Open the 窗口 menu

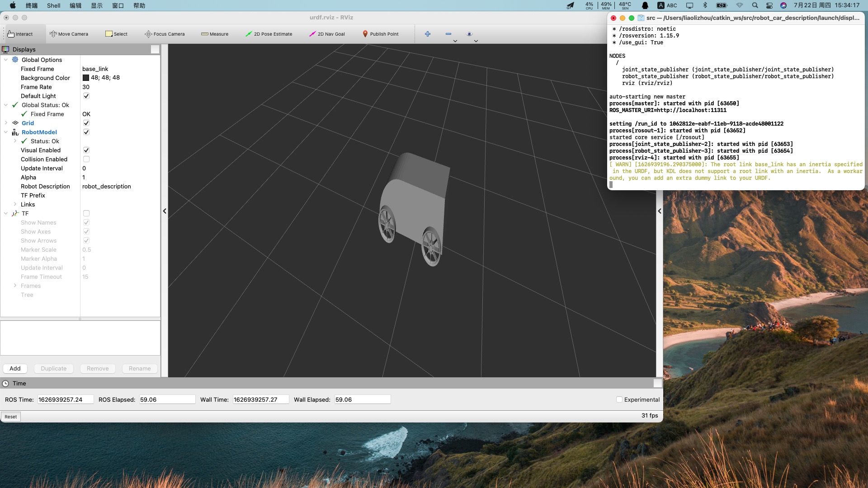point(117,5)
